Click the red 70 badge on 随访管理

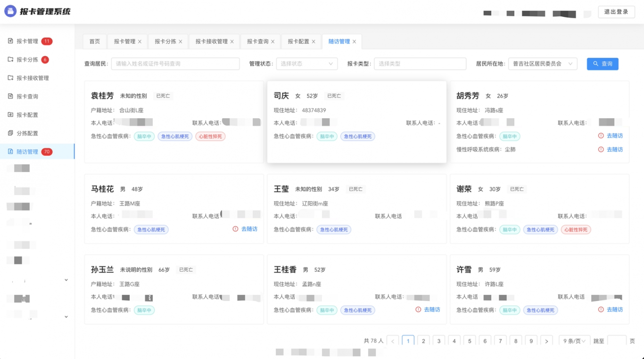pos(47,152)
